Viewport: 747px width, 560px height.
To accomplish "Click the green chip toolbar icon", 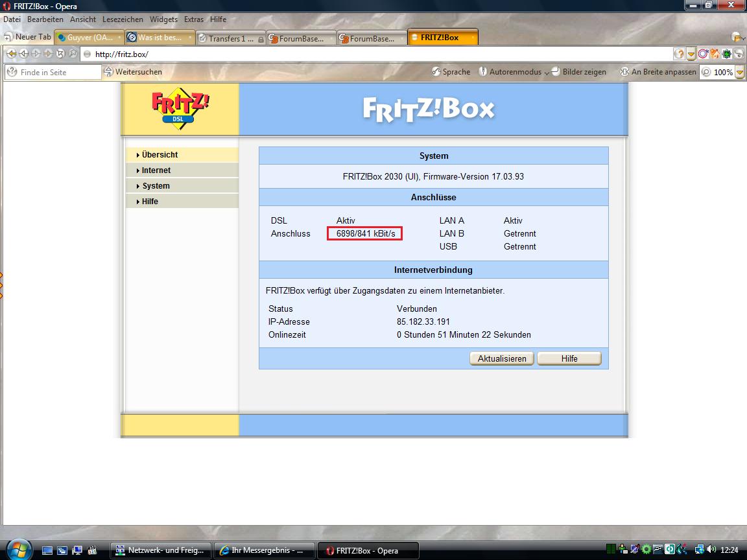I will (726, 54).
